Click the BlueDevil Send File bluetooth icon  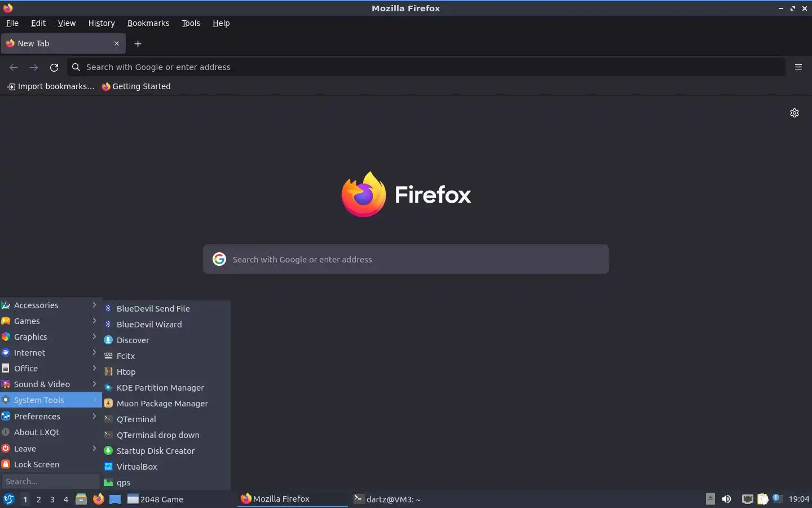[108, 308]
